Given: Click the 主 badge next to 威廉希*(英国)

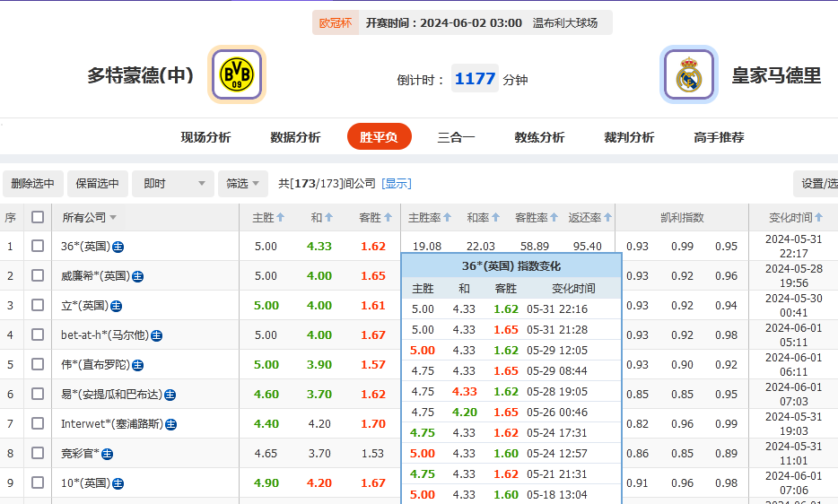Looking at the screenshot, I should point(137,276).
